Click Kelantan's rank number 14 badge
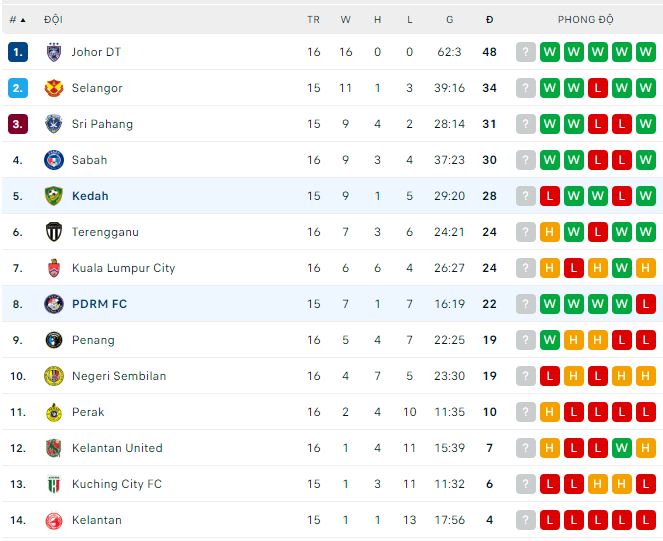 click(x=17, y=520)
